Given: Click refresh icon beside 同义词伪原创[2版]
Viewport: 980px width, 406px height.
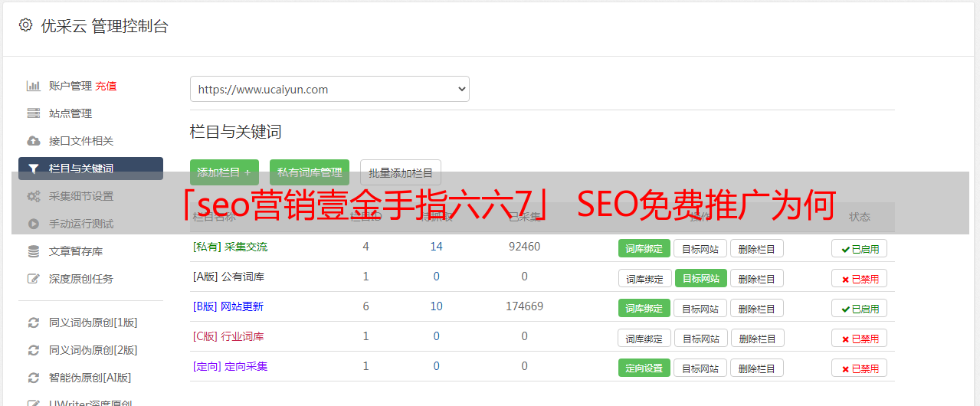Looking at the screenshot, I should 33,350.
